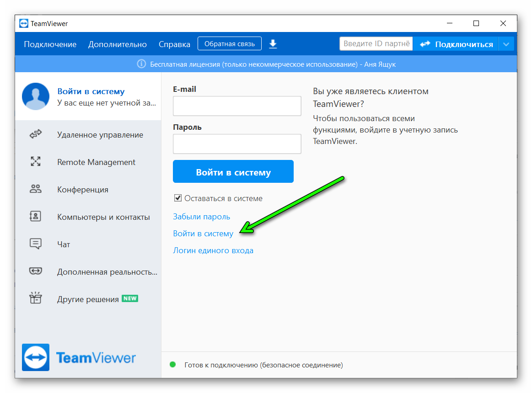Click the user avatar icon

[36, 96]
